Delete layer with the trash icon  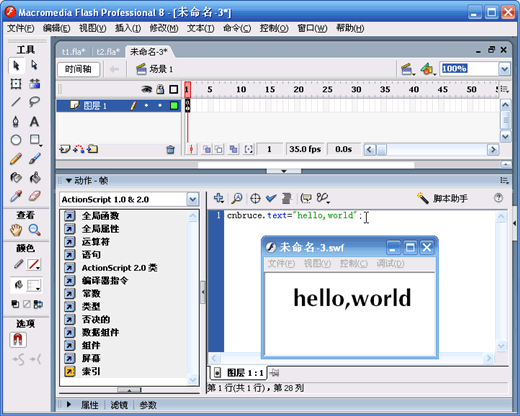170,150
